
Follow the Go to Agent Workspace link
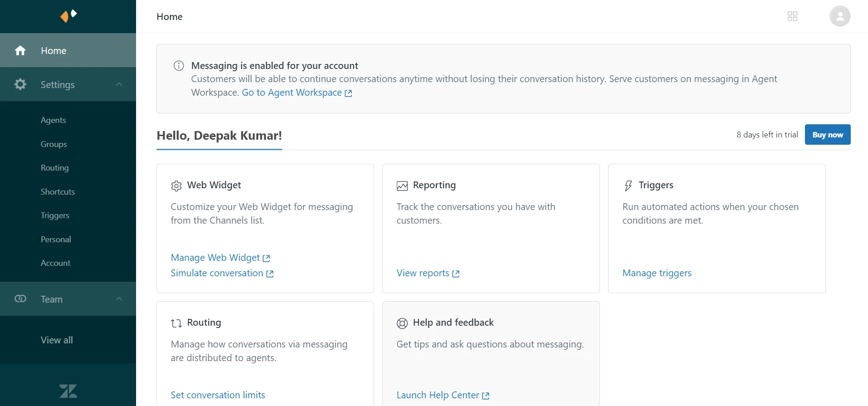(297, 93)
